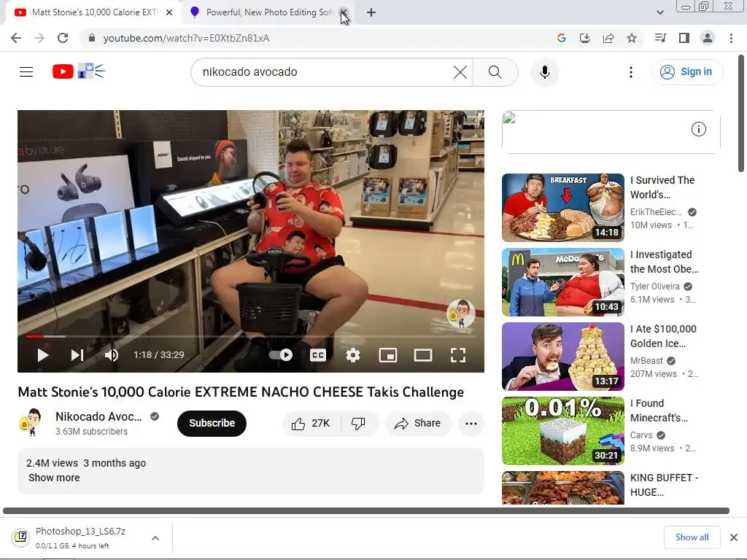This screenshot has width=747, height=560.
Task: Open the browser side panel
Action: tap(684, 38)
